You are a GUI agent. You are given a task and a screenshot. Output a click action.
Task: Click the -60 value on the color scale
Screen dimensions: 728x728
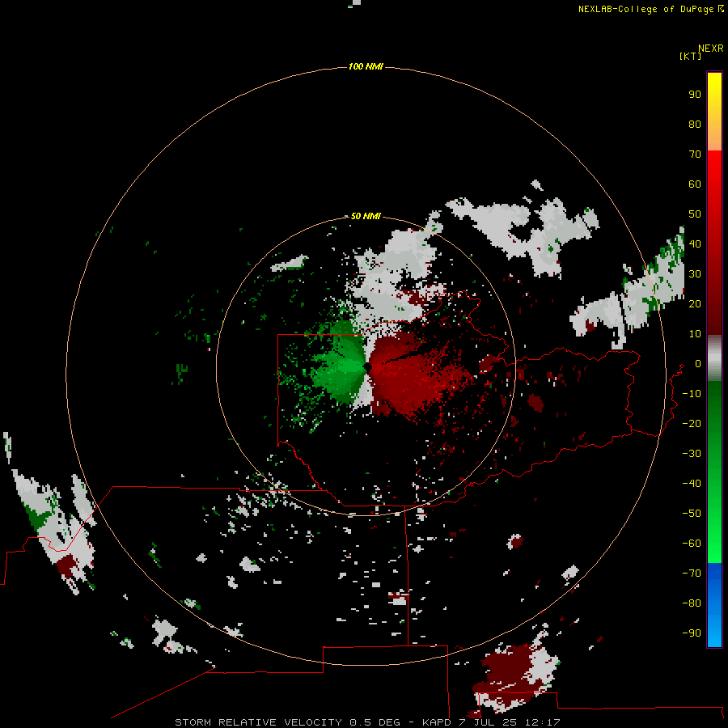tap(692, 544)
